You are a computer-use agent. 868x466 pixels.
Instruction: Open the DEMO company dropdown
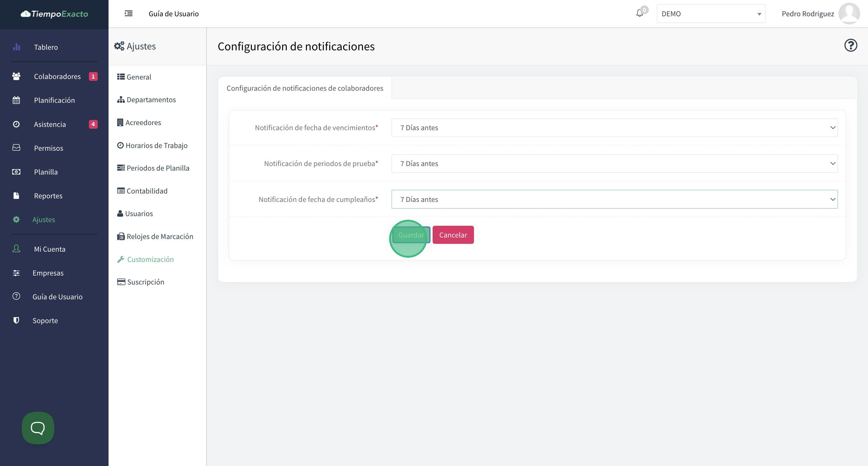pyautogui.click(x=711, y=14)
